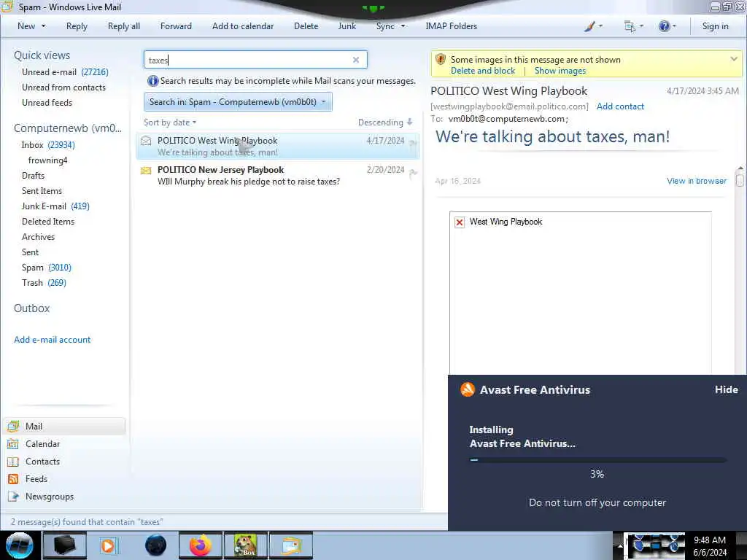This screenshot has width=747, height=560.
Task: Open Unread from contacts view
Action: pos(64,87)
